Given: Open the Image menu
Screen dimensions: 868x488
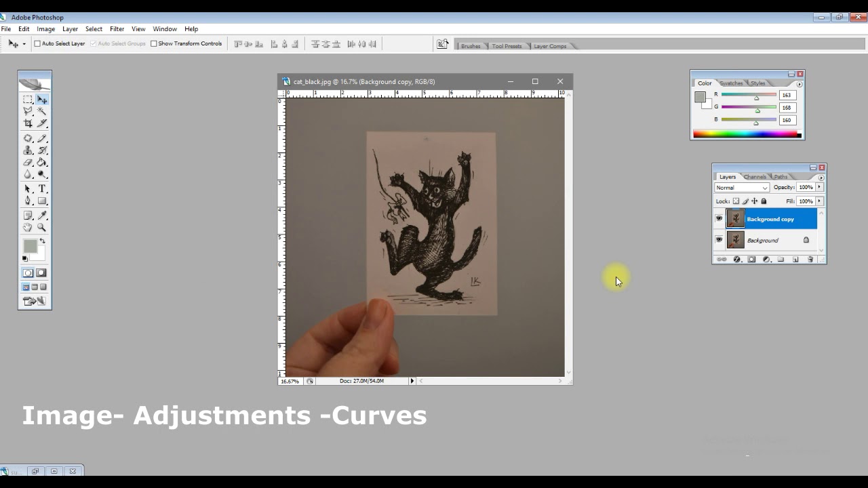Looking at the screenshot, I should pos(45,29).
